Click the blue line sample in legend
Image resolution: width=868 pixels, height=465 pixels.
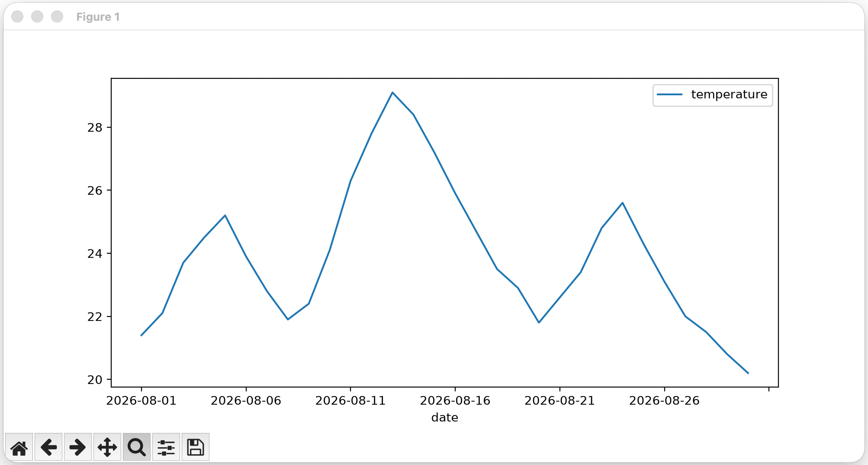(669, 94)
